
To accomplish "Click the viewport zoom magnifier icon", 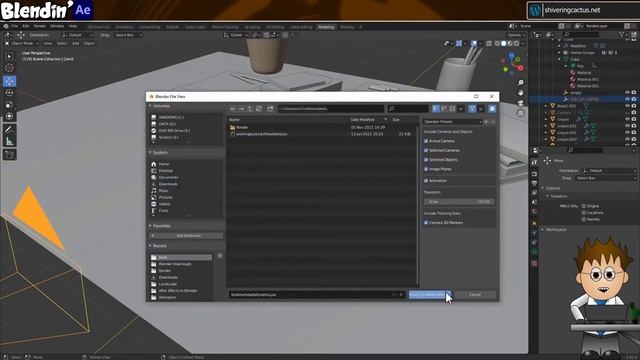I will pyautogui.click(x=520, y=83).
